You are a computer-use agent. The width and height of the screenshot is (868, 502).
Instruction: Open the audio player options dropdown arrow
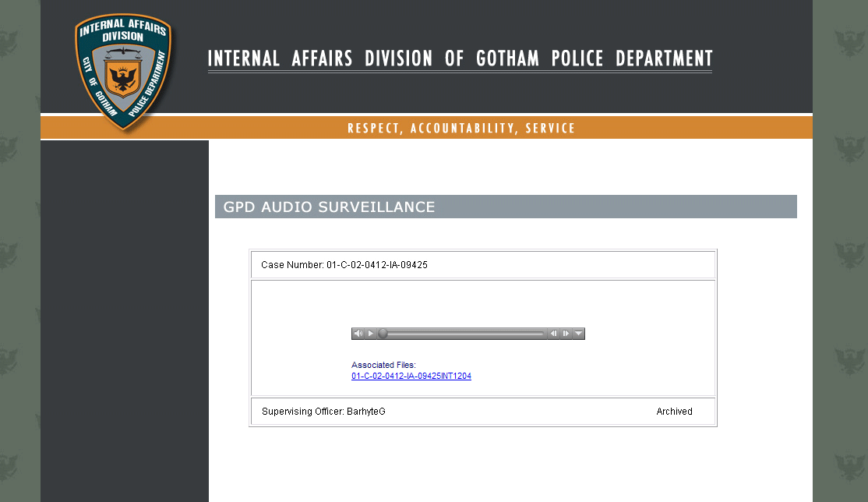[x=578, y=334]
